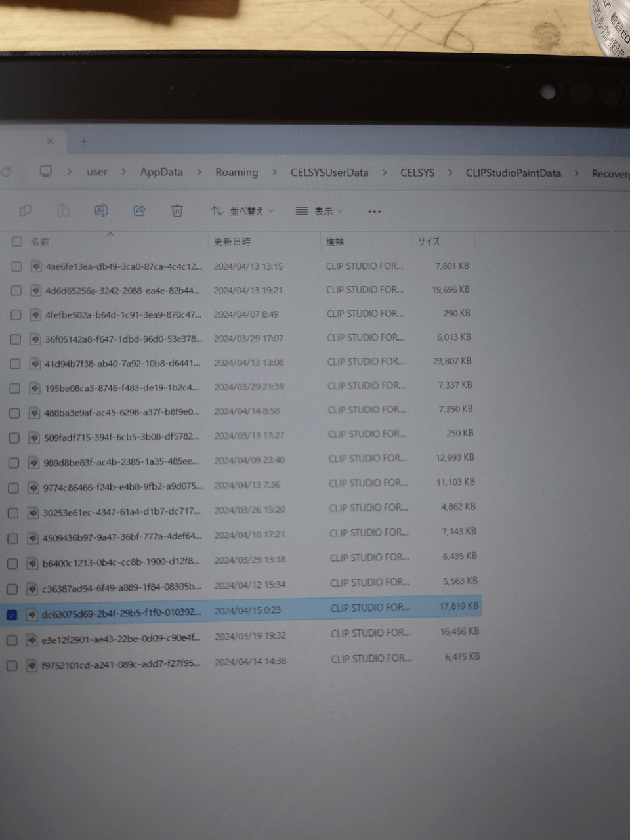Click the Rename icon in the toolbar

point(101,211)
